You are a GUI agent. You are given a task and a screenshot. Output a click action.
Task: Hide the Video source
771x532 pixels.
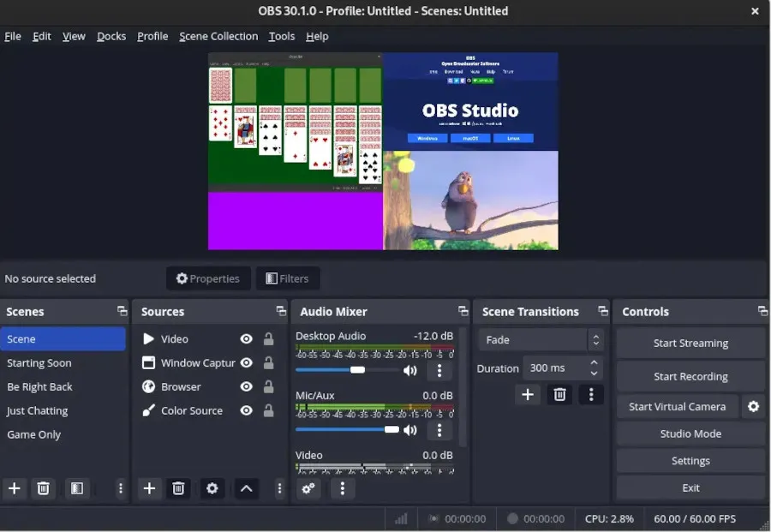[x=246, y=338]
